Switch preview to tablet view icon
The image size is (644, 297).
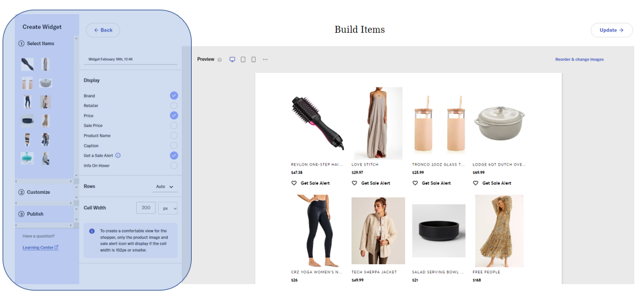coord(243,59)
